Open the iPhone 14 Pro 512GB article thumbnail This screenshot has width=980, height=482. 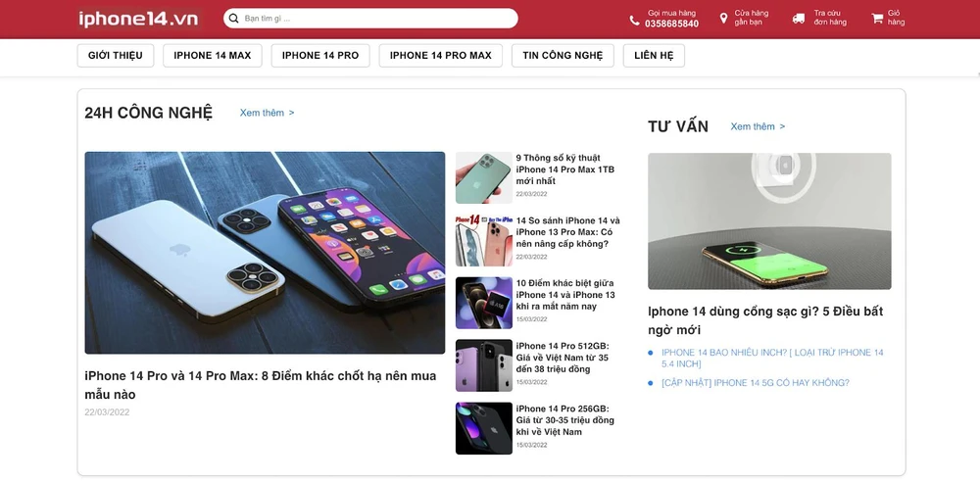pyautogui.click(x=484, y=365)
